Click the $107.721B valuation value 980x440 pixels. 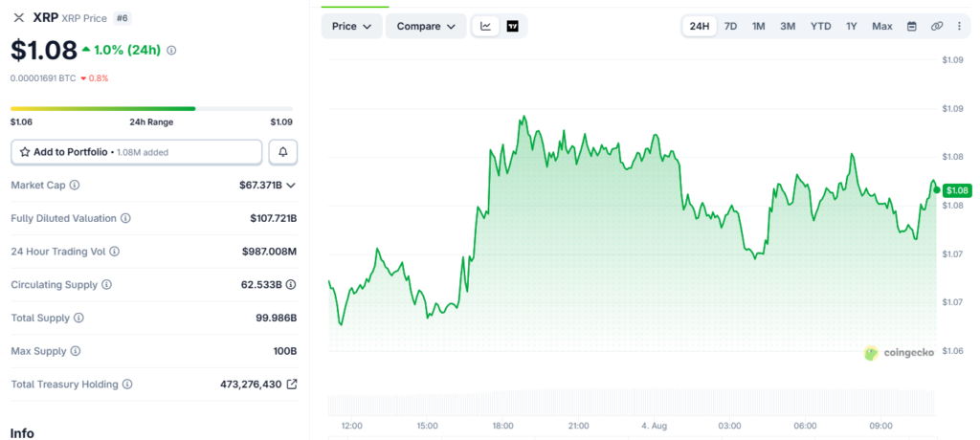pos(273,218)
